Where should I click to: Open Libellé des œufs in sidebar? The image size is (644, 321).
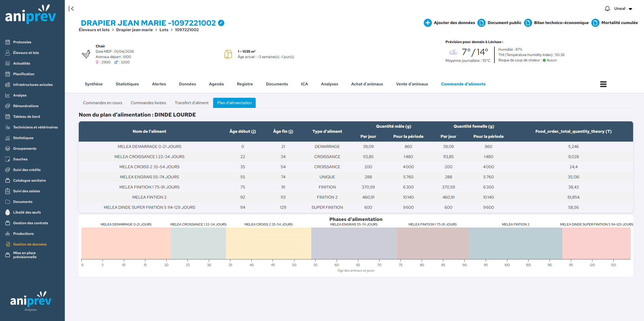pyautogui.click(x=27, y=212)
